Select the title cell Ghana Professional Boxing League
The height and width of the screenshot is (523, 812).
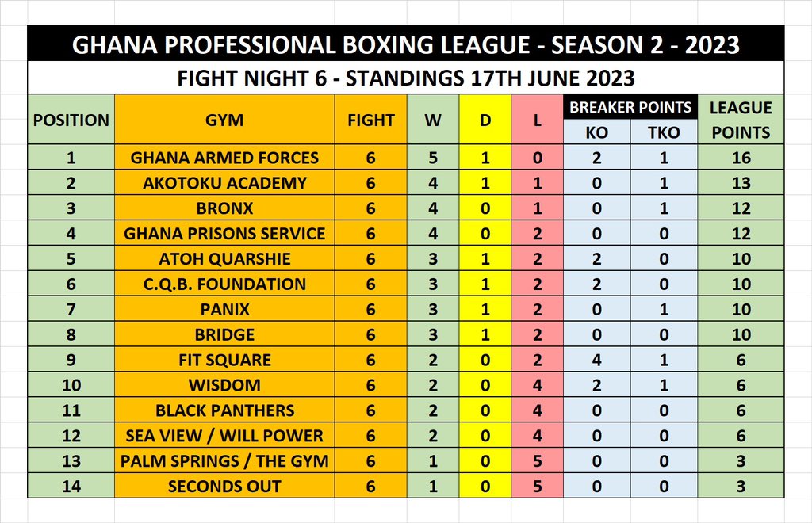(x=405, y=44)
